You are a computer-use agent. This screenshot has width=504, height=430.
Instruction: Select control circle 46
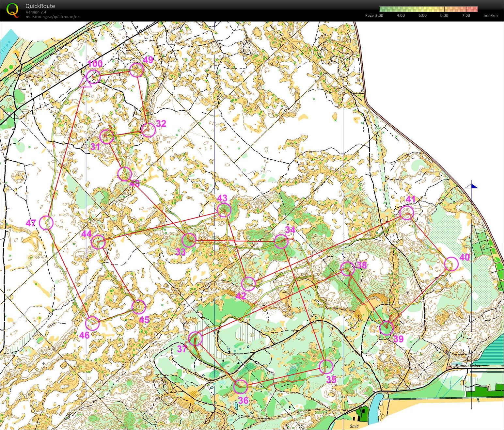pyautogui.click(x=92, y=323)
